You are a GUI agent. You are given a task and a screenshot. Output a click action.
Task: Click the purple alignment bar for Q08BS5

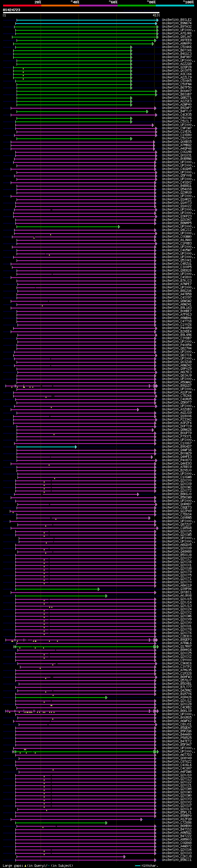[83, 142]
